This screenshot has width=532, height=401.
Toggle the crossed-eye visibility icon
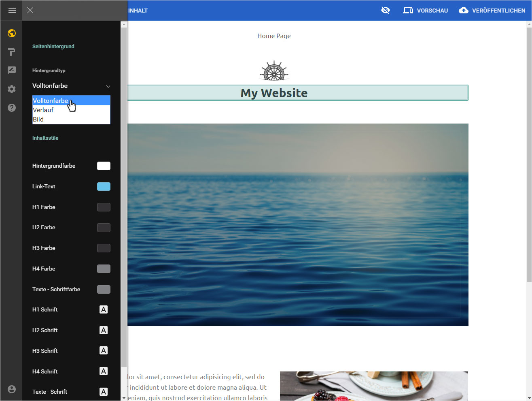[386, 10]
